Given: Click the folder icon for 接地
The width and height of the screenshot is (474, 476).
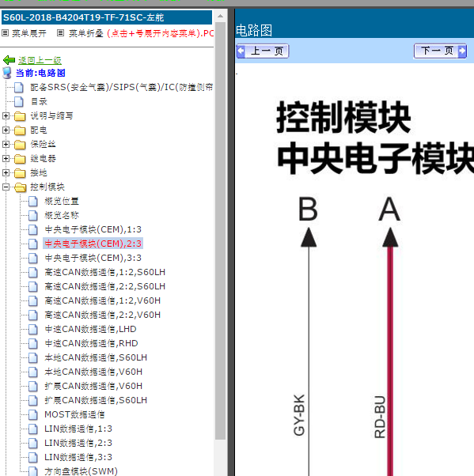Looking at the screenshot, I should click(20, 172).
